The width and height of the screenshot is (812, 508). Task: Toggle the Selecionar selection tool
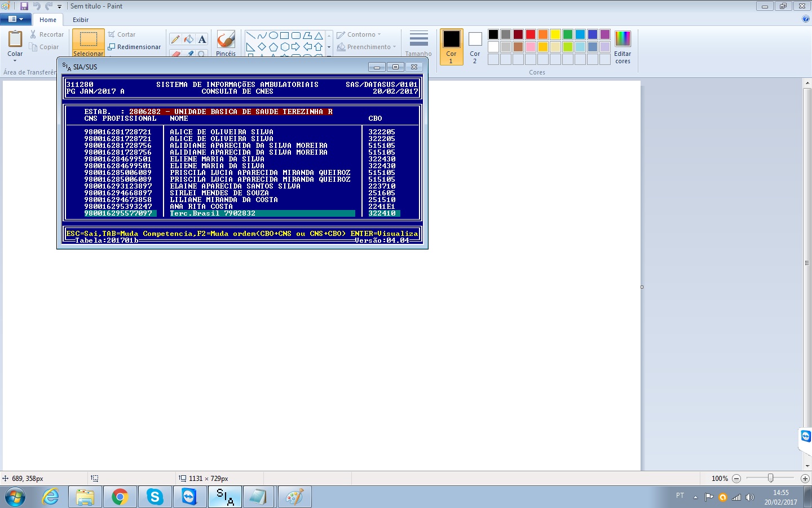click(x=88, y=43)
